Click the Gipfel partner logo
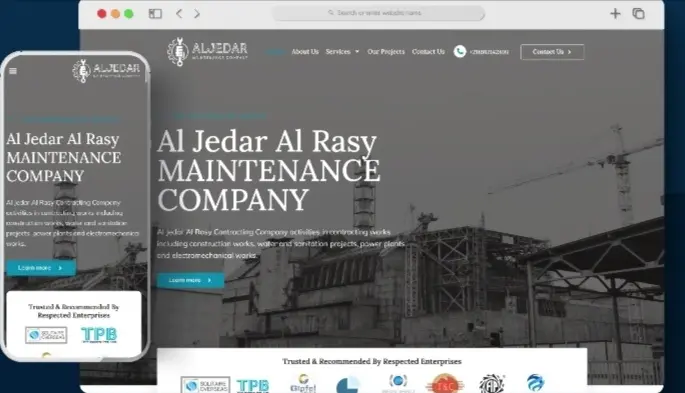The image size is (685, 393). pos(303,383)
